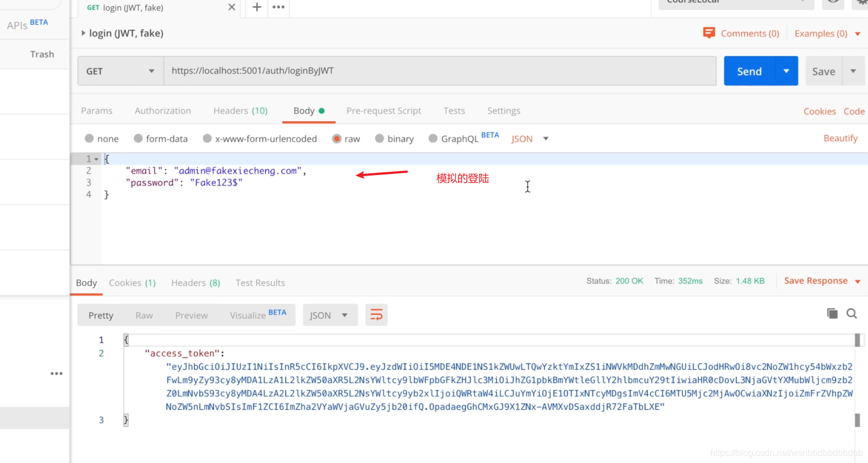868x463 pixels.
Task: Close the login (JWT, fake) request tab
Action: click(232, 7)
